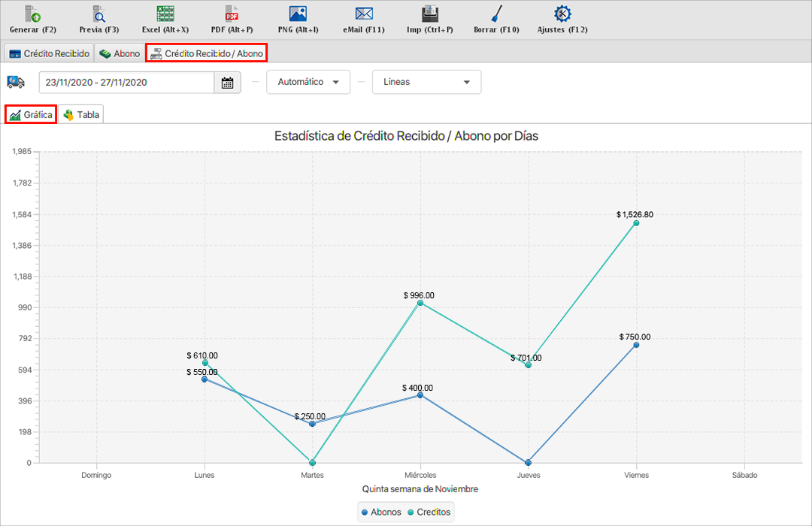Open Previa (F3) print preview

click(99, 14)
